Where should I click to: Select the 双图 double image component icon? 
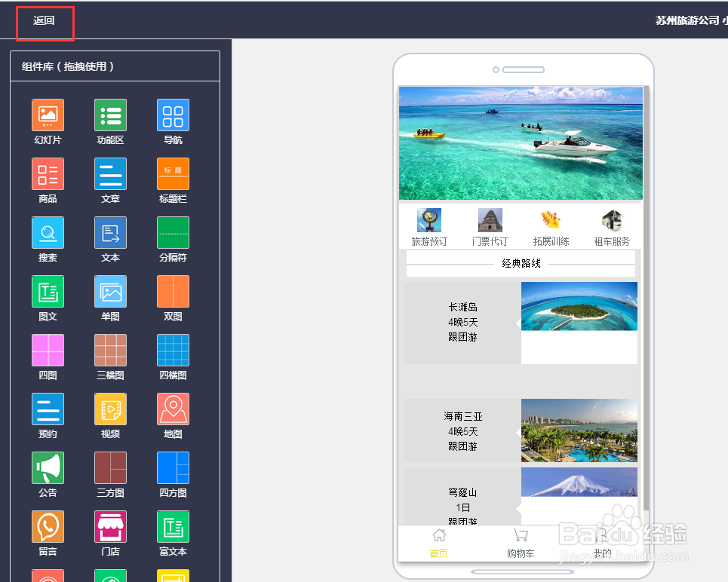(x=174, y=292)
